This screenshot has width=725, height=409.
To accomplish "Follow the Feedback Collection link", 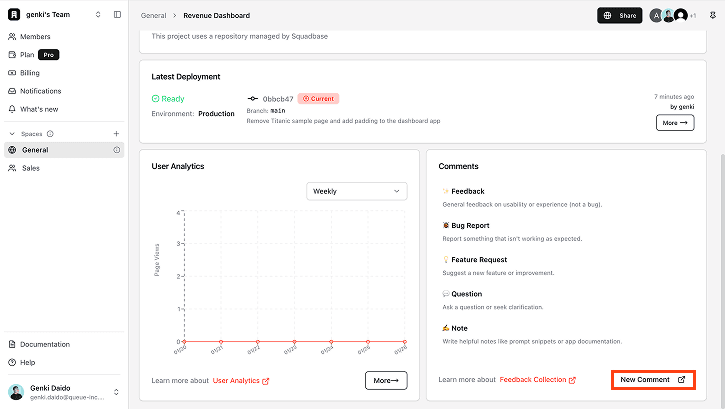I will 538,380.
